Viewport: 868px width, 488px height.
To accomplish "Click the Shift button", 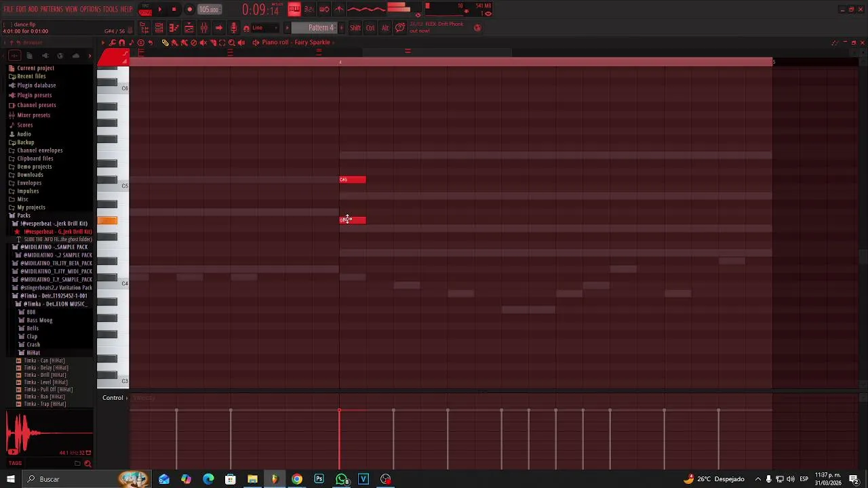I will [355, 28].
